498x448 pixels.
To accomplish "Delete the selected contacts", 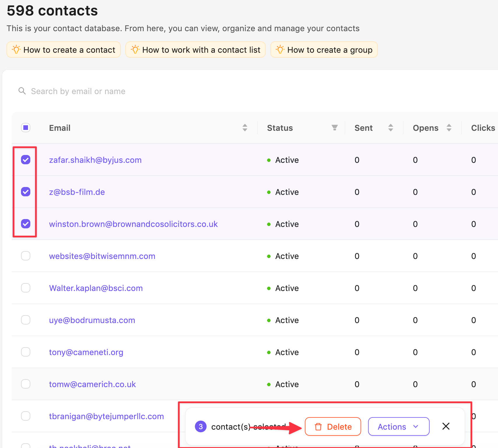I will 333,427.
